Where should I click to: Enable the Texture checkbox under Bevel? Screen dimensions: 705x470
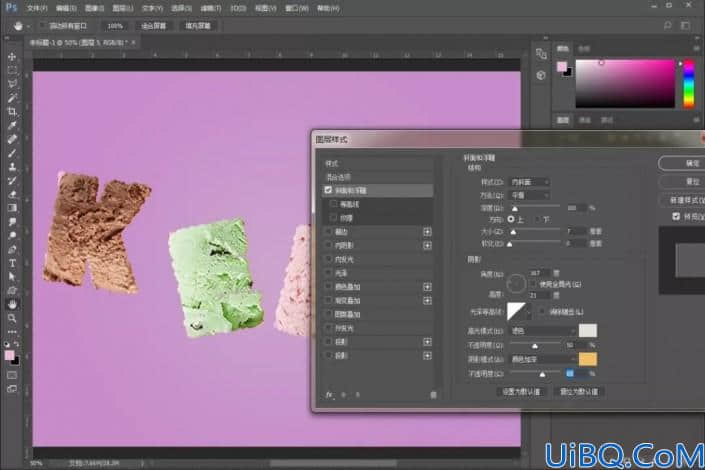point(333,218)
